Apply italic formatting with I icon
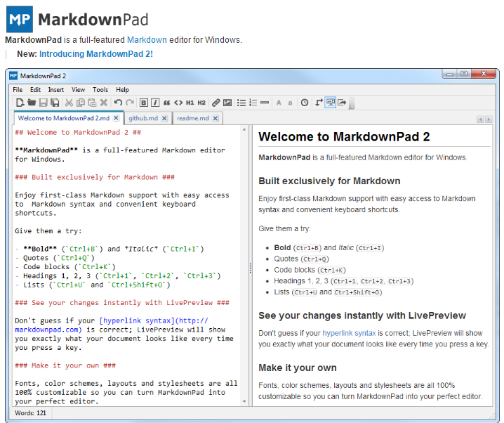This screenshot has width=504, height=423. click(x=155, y=103)
